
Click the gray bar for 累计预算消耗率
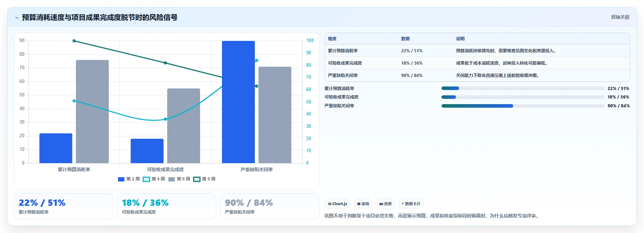click(92, 112)
